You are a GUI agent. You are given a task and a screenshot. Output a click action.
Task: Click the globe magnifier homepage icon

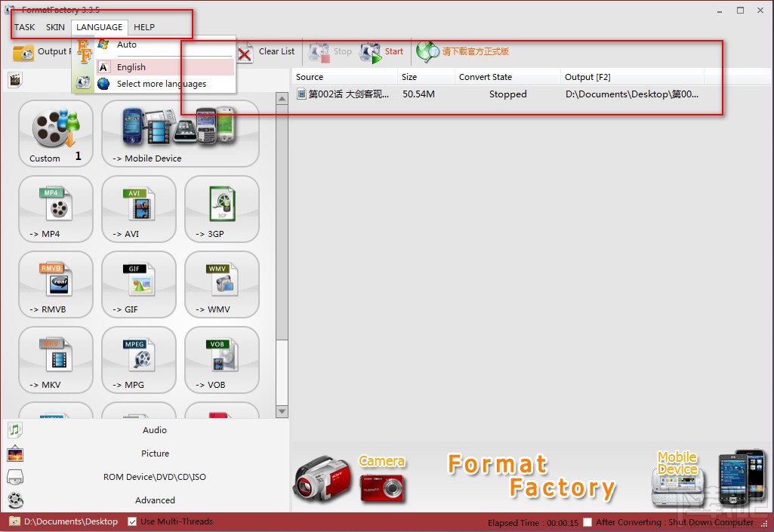(427, 52)
